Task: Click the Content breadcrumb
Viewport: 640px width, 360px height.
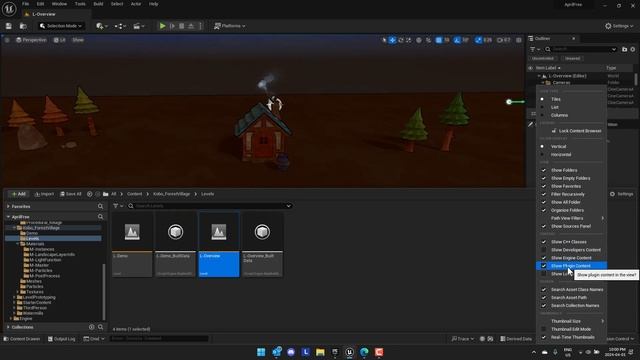Action: [134, 194]
